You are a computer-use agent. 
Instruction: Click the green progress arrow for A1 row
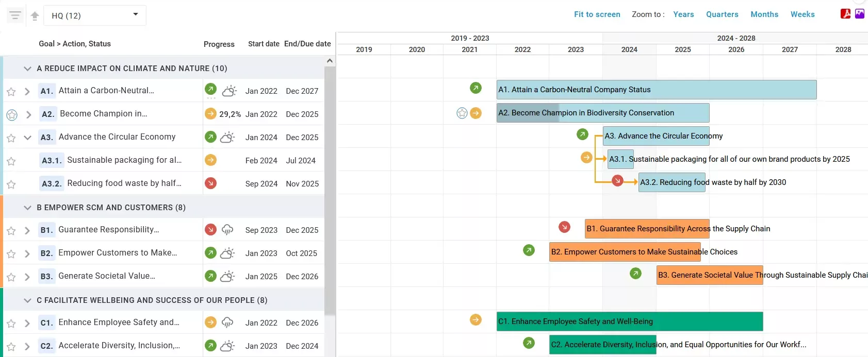[x=210, y=89]
